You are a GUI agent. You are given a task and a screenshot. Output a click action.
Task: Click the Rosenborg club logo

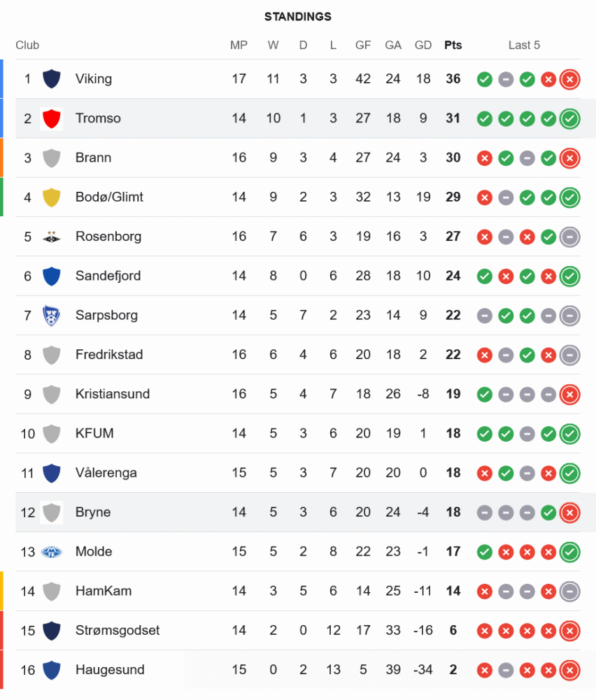click(51, 237)
